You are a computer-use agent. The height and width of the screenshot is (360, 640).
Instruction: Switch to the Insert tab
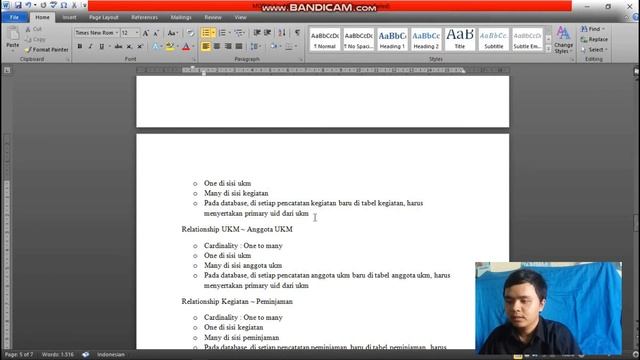[69, 17]
